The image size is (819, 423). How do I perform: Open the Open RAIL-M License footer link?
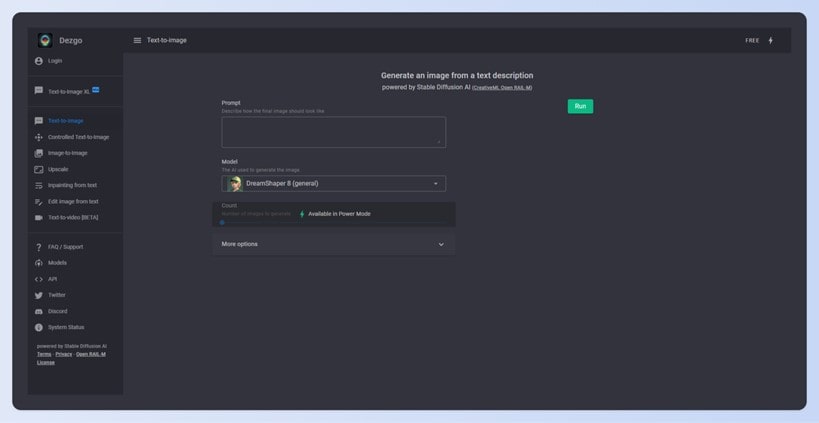(x=72, y=358)
